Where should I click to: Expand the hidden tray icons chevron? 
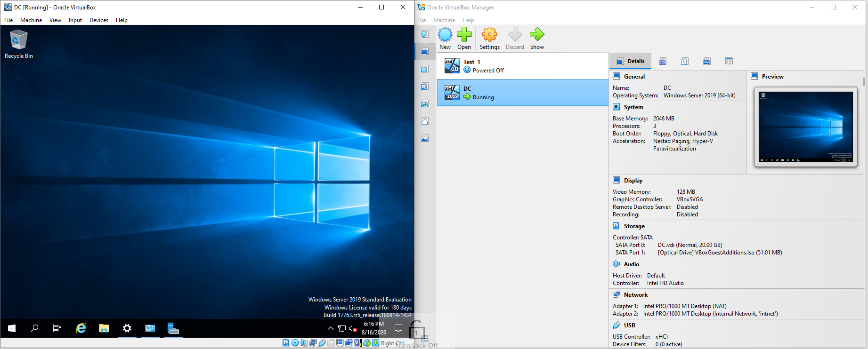coord(331,328)
